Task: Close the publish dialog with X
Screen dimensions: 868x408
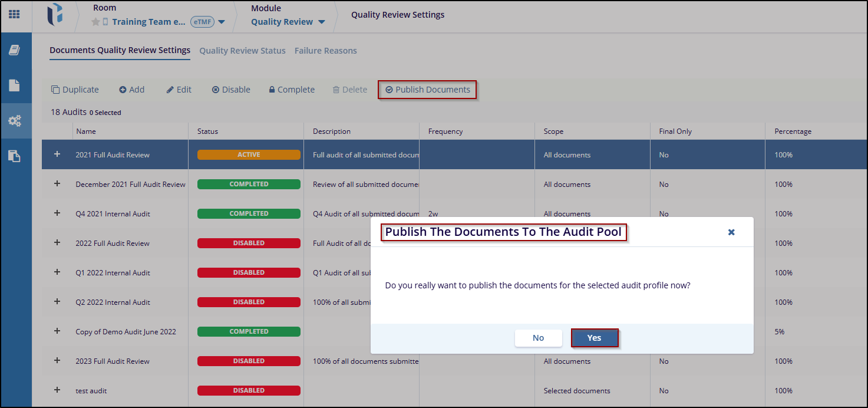Action: point(731,232)
